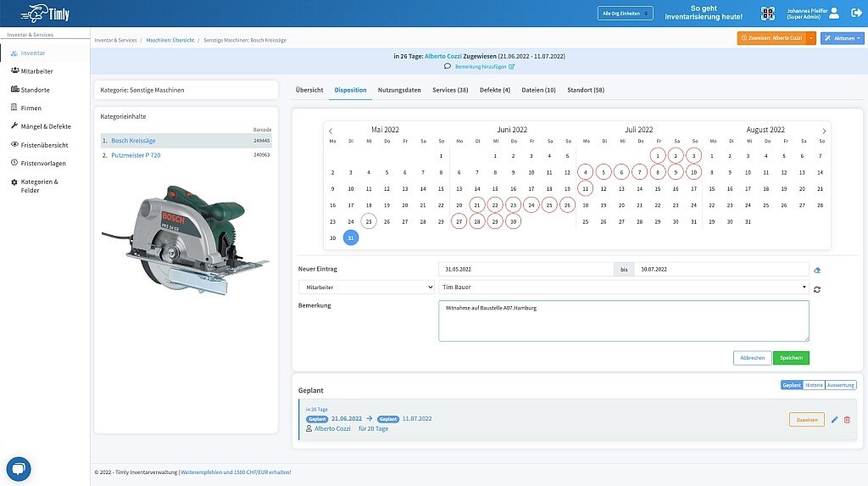Click Zuweisen on the planned entry

[807, 420]
